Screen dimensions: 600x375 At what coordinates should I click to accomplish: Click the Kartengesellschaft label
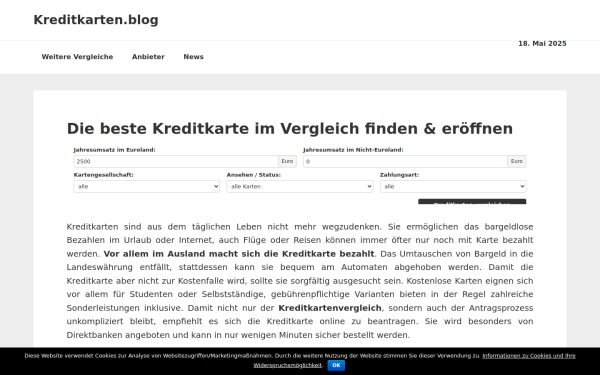click(103, 175)
